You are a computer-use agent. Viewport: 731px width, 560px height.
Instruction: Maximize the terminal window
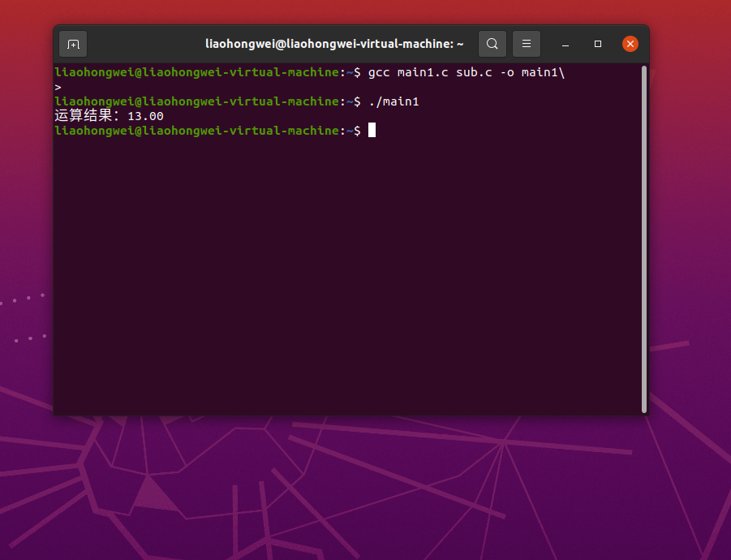pos(598,44)
